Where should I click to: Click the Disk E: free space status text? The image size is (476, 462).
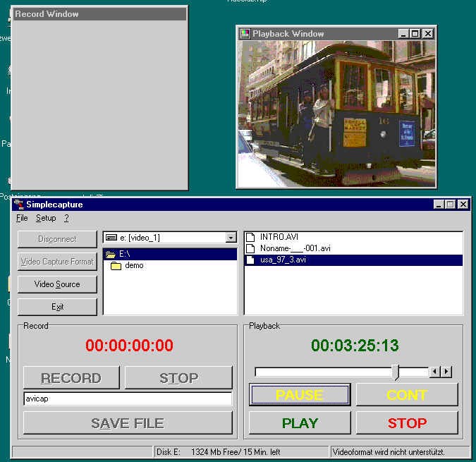219,452
